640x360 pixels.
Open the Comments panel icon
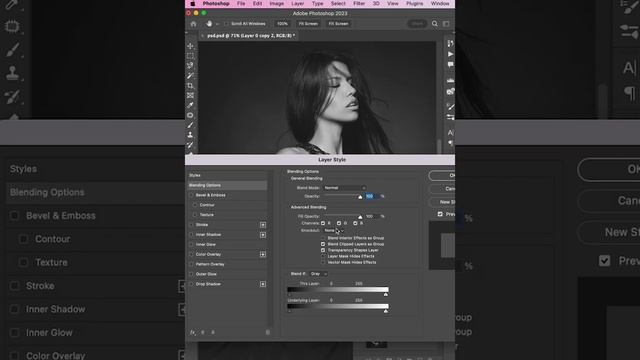pos(450,64)
